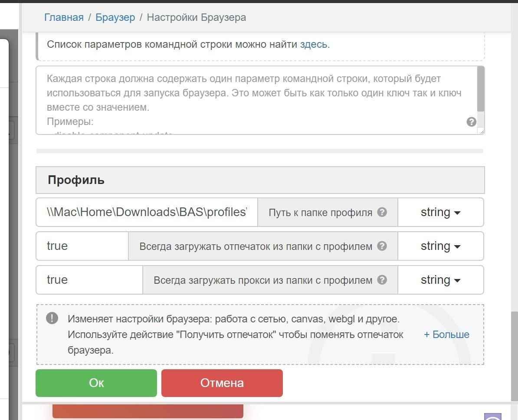Confirm settings with green Ок button
Image resolution: width=518 pixels, height=420 pixels.
point(96,383)
